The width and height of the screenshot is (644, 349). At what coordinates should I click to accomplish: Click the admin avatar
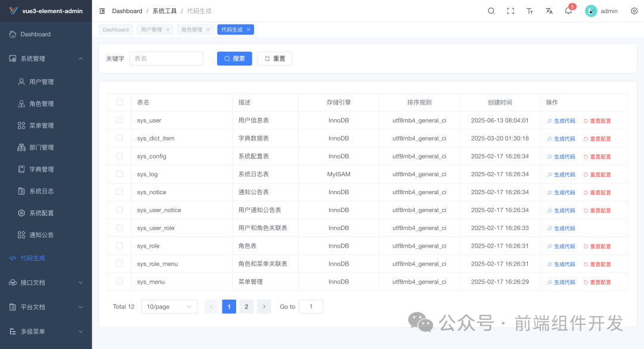pyautogui.click(x=590, y=11)
